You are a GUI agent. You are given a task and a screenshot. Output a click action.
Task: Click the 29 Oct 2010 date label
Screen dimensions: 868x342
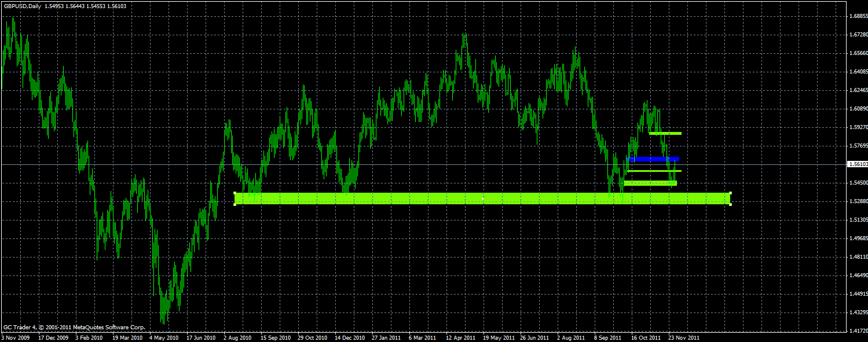[x=312, y=337]
